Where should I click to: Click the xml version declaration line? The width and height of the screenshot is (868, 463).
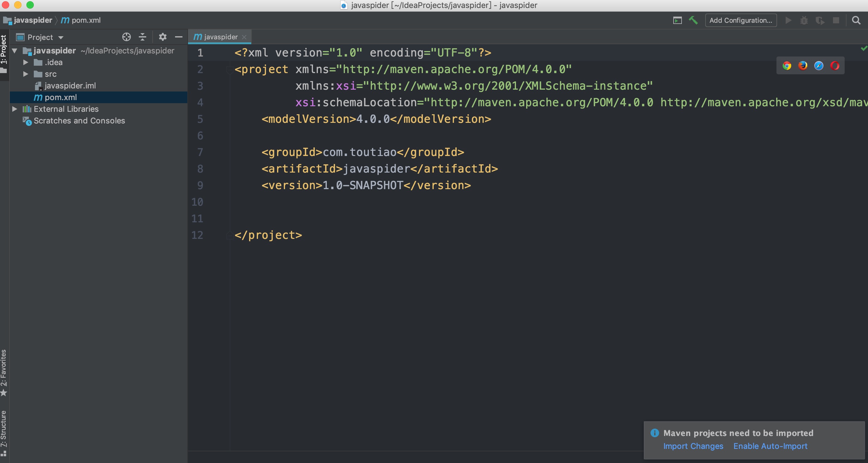363,53
